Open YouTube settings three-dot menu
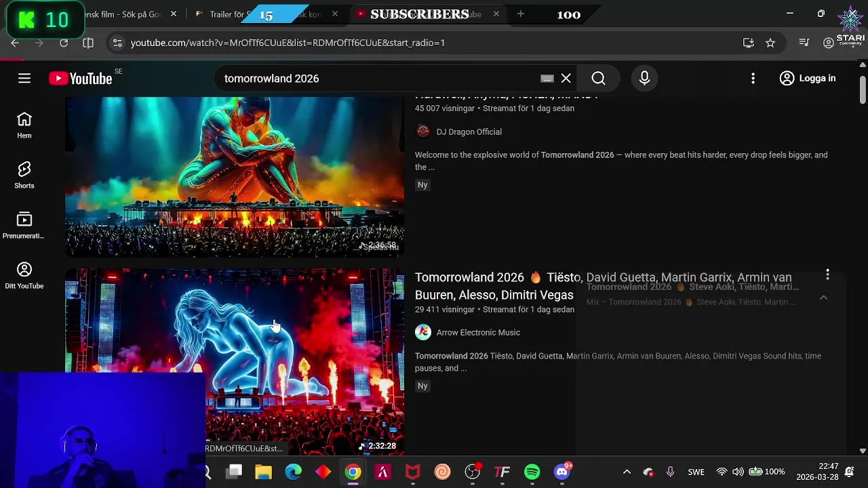 (753, 79)
